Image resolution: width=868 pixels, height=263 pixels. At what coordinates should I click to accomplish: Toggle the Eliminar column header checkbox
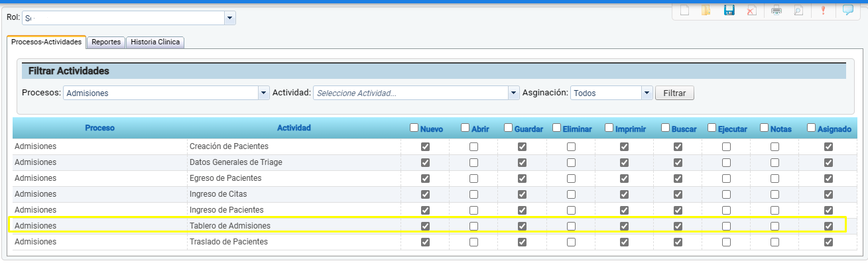557,128
